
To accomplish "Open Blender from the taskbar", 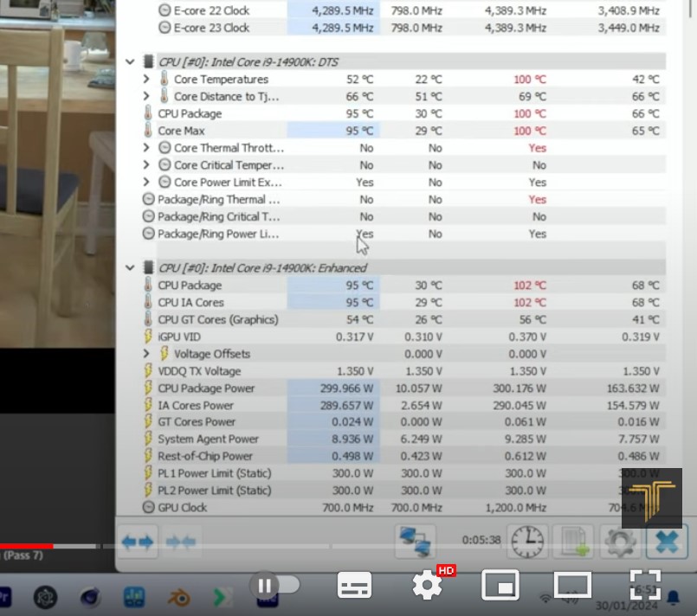I will (178, 597).
